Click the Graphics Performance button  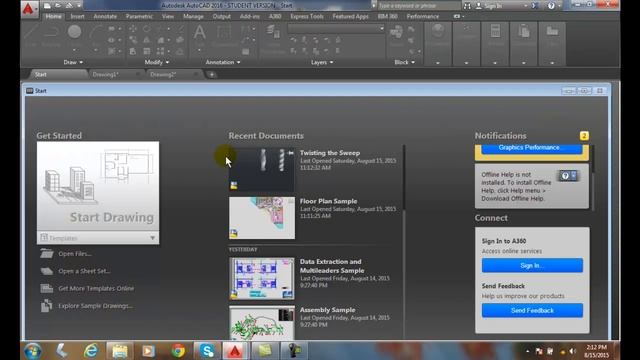(532, 148)
